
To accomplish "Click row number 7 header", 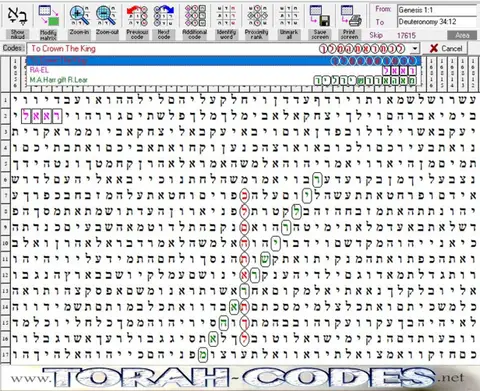I will pos(5,195).
